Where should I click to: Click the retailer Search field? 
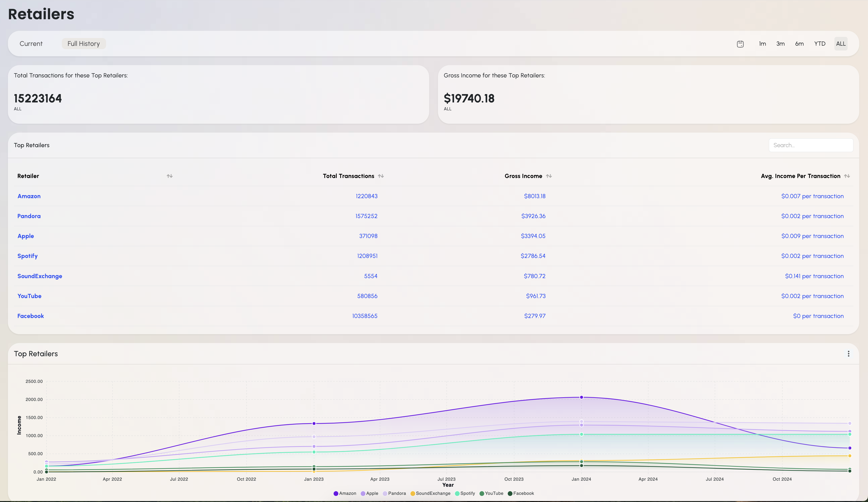click(811, 145)
